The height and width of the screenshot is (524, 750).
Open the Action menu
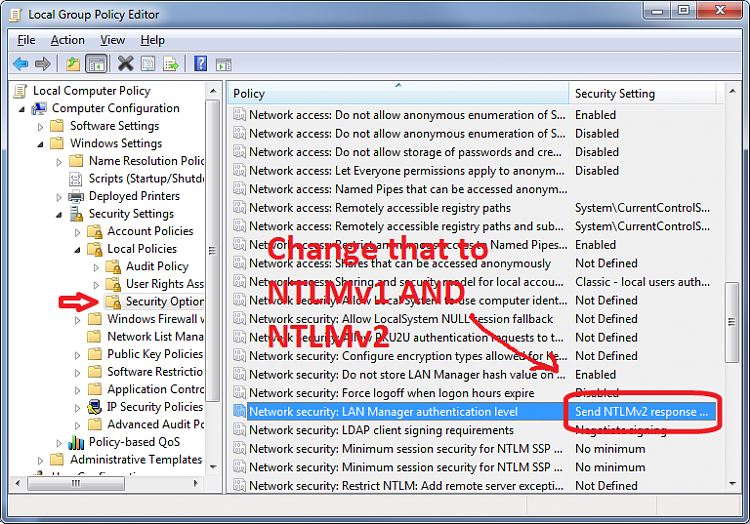coord(67,40)
